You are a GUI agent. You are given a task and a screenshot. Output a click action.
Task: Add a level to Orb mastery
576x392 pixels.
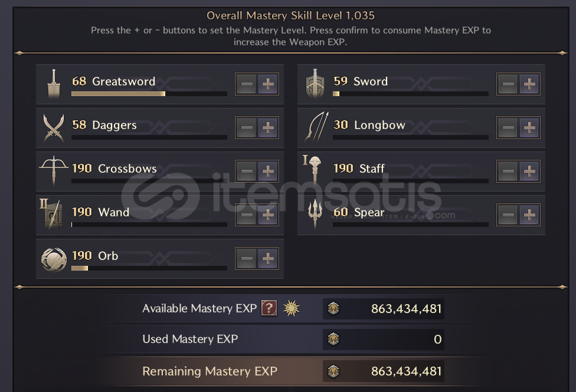(268, 258)
